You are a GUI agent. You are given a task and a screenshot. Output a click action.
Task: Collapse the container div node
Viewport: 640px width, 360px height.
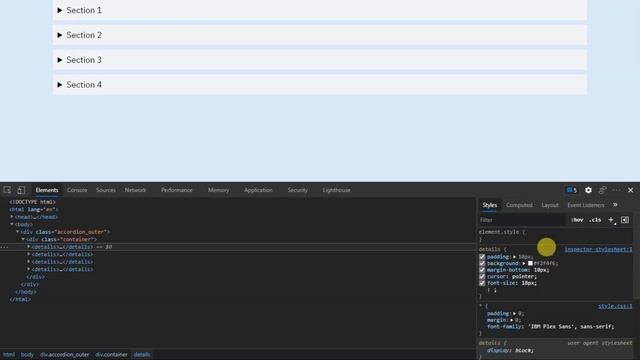click(x=23, y=239)
